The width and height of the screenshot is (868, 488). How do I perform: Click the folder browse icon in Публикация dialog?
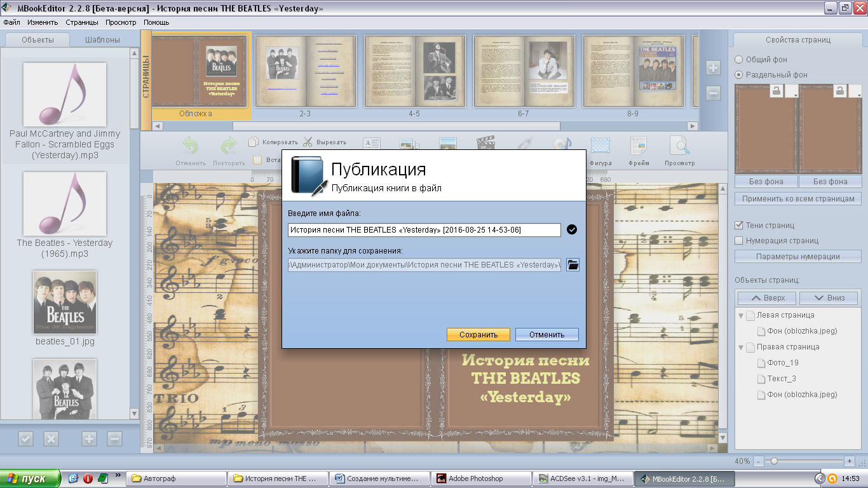[573, 265]
